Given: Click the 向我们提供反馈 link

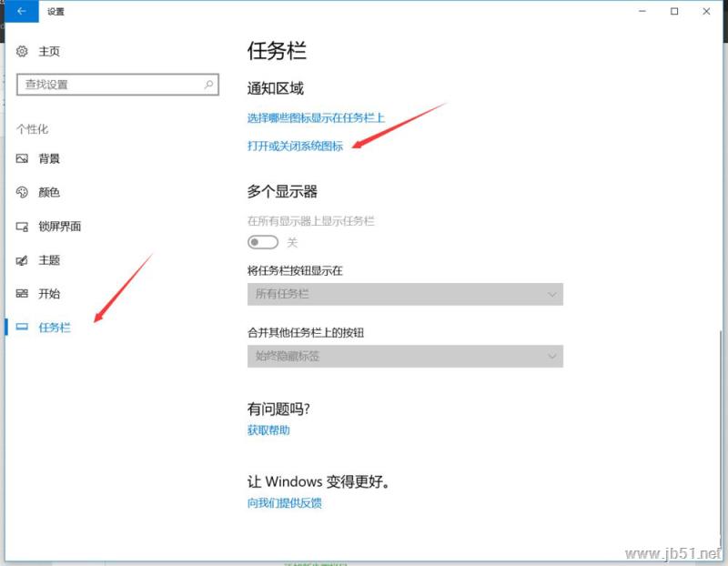Looking at the screenshot, I should pos(284,503).
